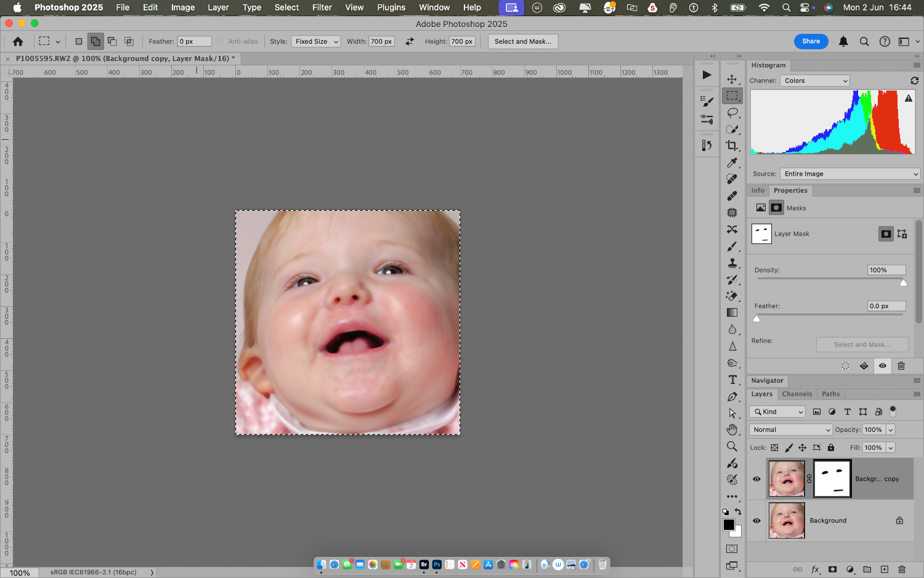Select the Crop tool

pyautogui.click(x=732, y=146)
